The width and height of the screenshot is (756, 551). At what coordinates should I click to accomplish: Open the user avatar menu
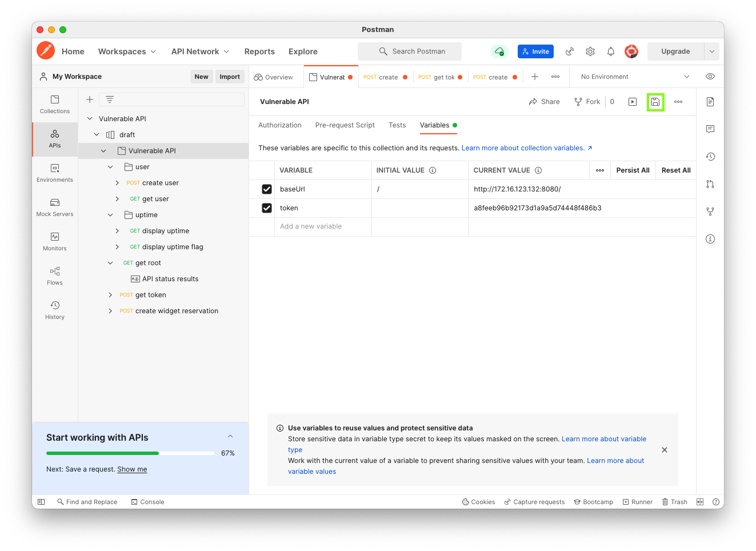click(x=631, y=51)
